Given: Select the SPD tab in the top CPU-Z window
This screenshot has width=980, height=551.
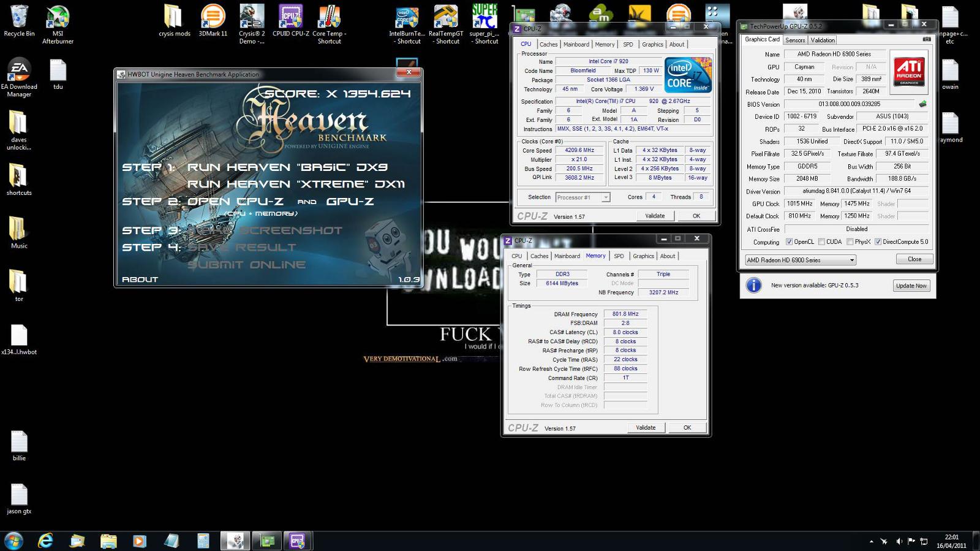Looking at the screenshot, I should [x=628, y=44].
